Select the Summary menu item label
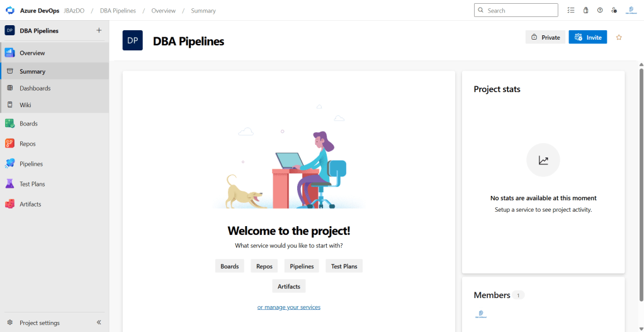The height and width of the screenshot is (332, 644). (33, 71)
